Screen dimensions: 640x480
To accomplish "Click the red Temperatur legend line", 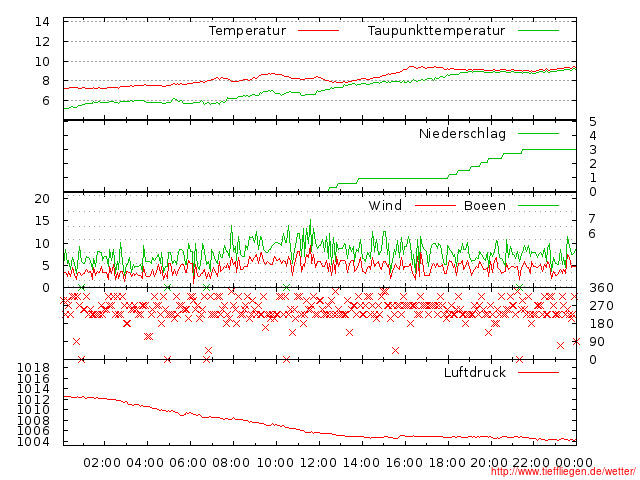I will (x=318, y=30).
